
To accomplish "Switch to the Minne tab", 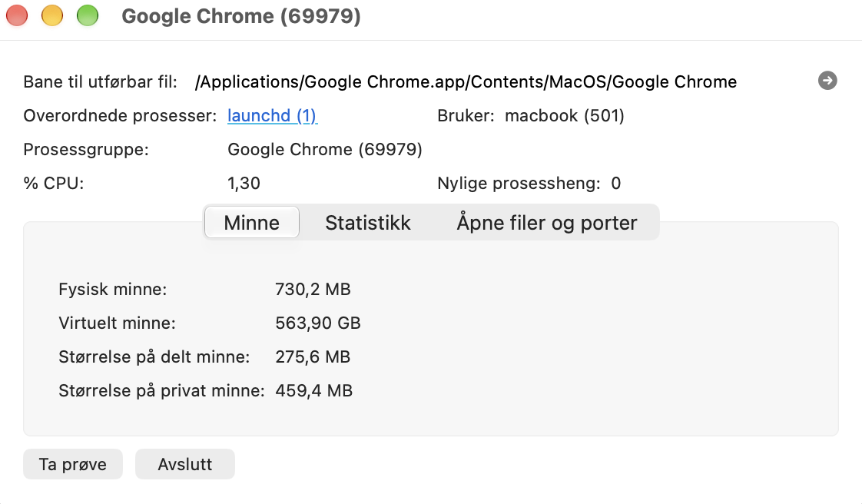I will tap(252, 223).
